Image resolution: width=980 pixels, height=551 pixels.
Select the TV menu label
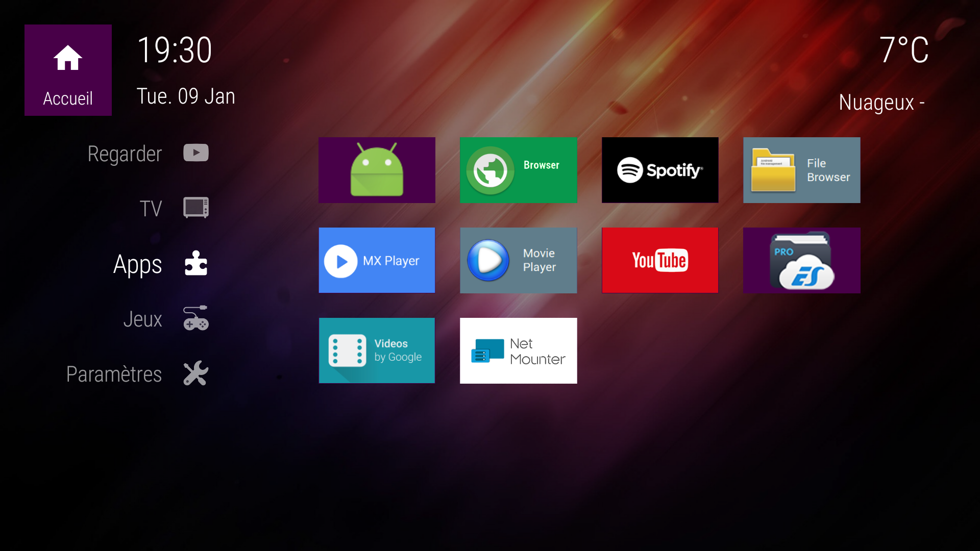point(151,209)
